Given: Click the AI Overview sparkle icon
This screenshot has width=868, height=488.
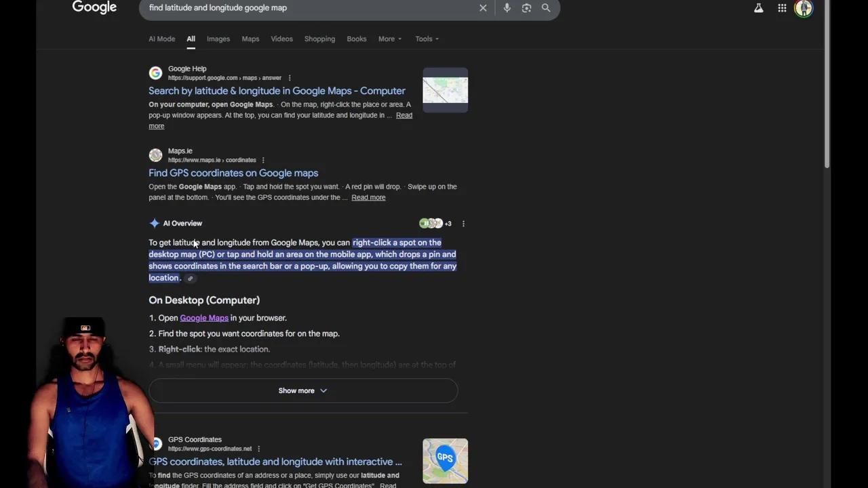Looking at the screenshot, I should click(x=155, y=223).
